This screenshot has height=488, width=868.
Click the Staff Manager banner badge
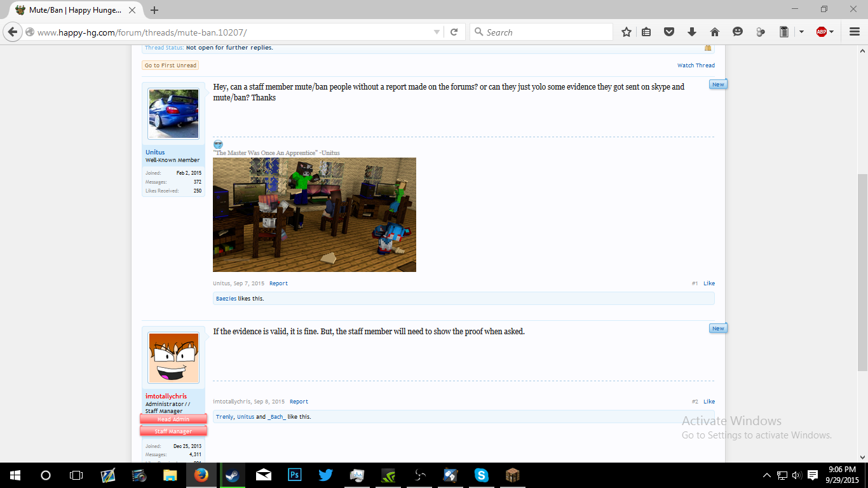(x=173, y=431)
